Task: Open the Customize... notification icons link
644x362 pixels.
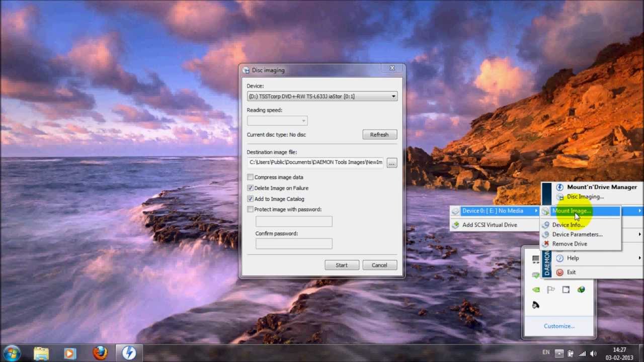Action: point(559,326)
